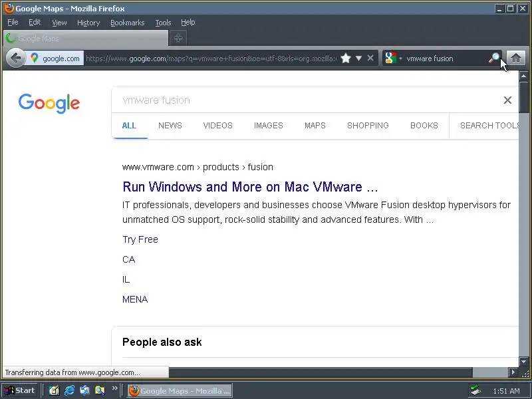
Task: Select the Google Maps browser tab
Action: (86, 39)
